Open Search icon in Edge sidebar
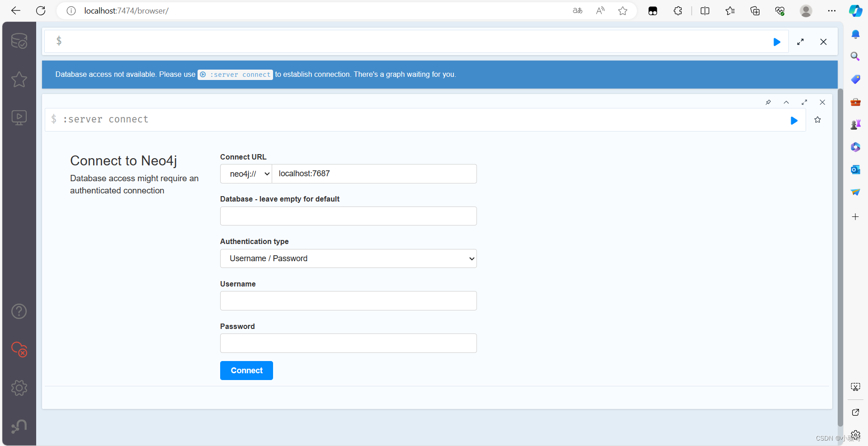The image size is (868, 446). [x=855, y=56]
